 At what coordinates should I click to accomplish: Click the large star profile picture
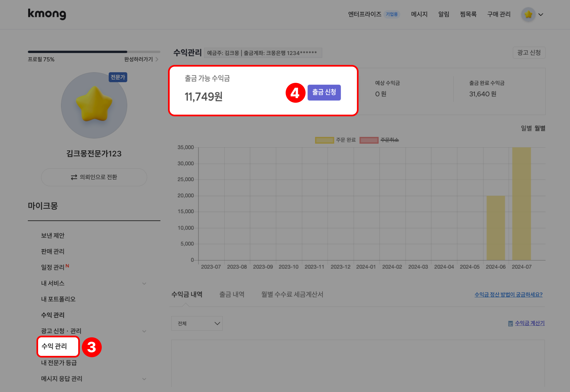94,105
